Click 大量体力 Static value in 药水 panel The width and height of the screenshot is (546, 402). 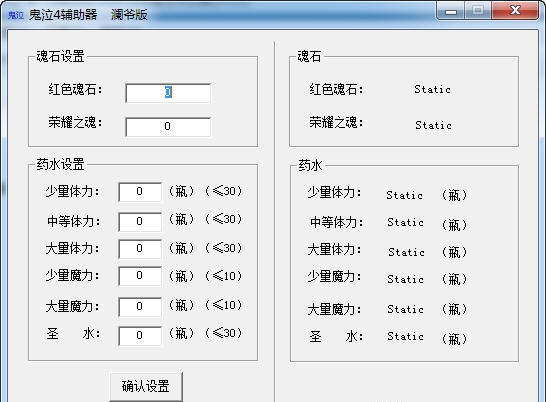pyautogui.click(x=406, y=252)
